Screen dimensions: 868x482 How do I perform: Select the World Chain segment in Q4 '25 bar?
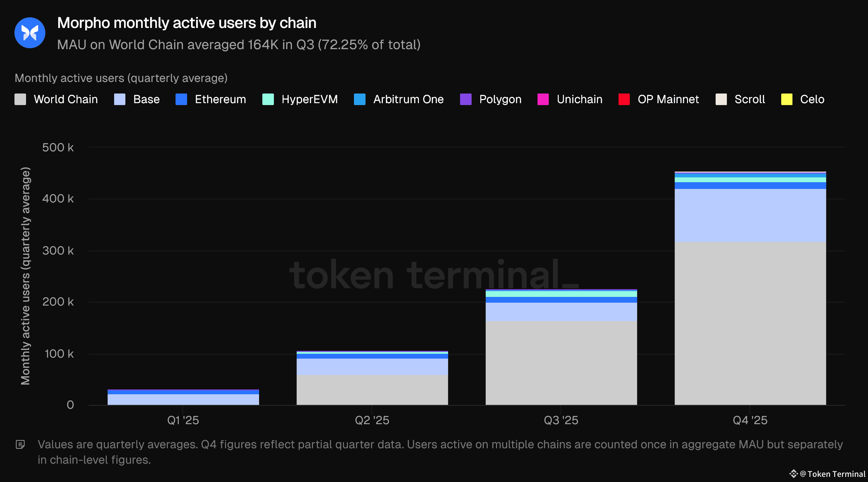750,323
